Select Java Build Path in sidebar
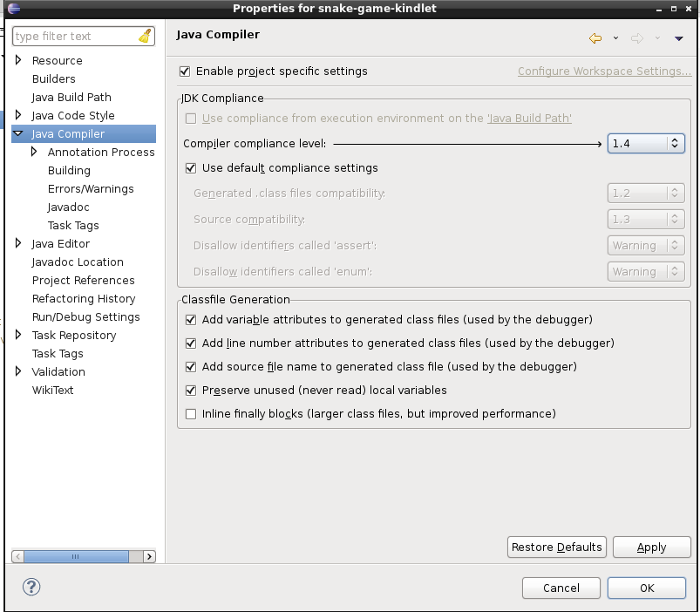Screen dimensions: 700x612 point(71,97)
